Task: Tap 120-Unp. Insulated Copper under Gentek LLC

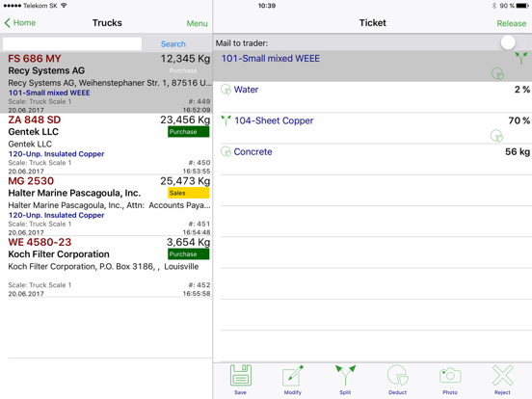Action: [x=56, y=154]
